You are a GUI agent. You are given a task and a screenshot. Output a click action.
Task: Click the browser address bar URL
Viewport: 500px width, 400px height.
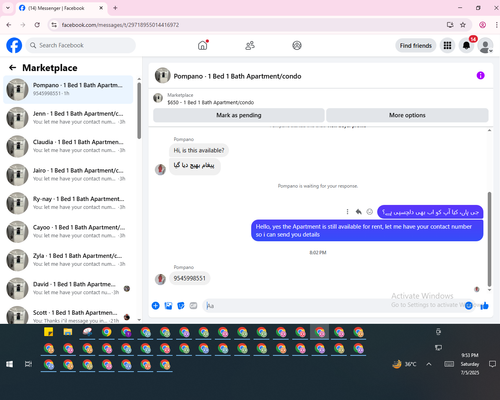click(120, 25)
